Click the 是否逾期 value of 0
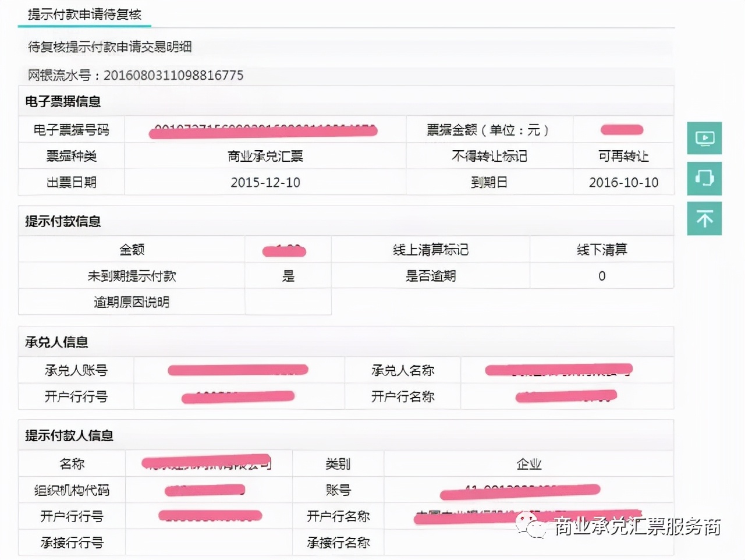This screenshot has width=745, height=560. (x=602, y=276)
